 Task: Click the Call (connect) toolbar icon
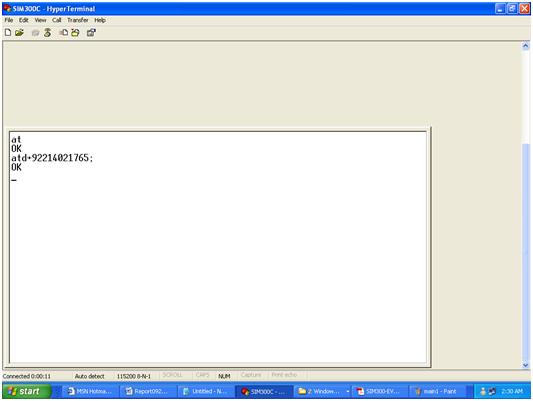(35, 33)
